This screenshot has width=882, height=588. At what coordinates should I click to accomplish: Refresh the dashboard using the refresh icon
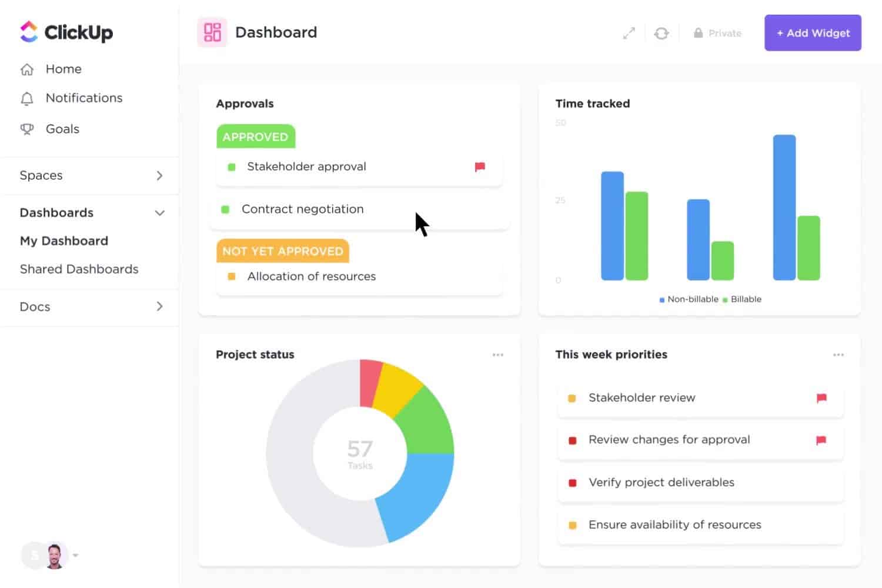point(661,33)
